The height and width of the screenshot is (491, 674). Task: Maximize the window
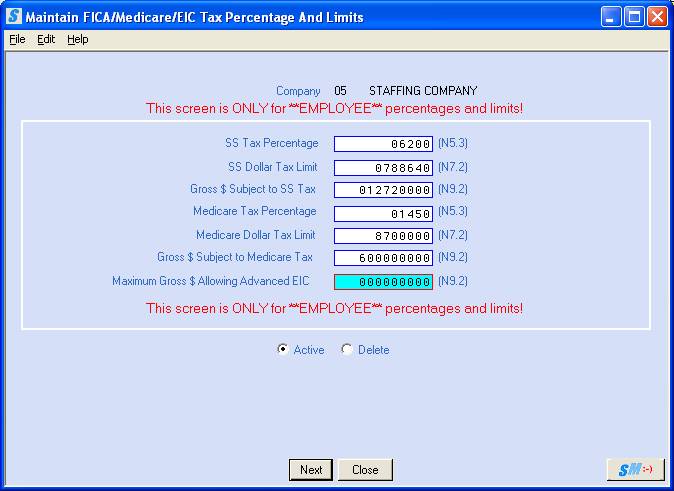634,17
